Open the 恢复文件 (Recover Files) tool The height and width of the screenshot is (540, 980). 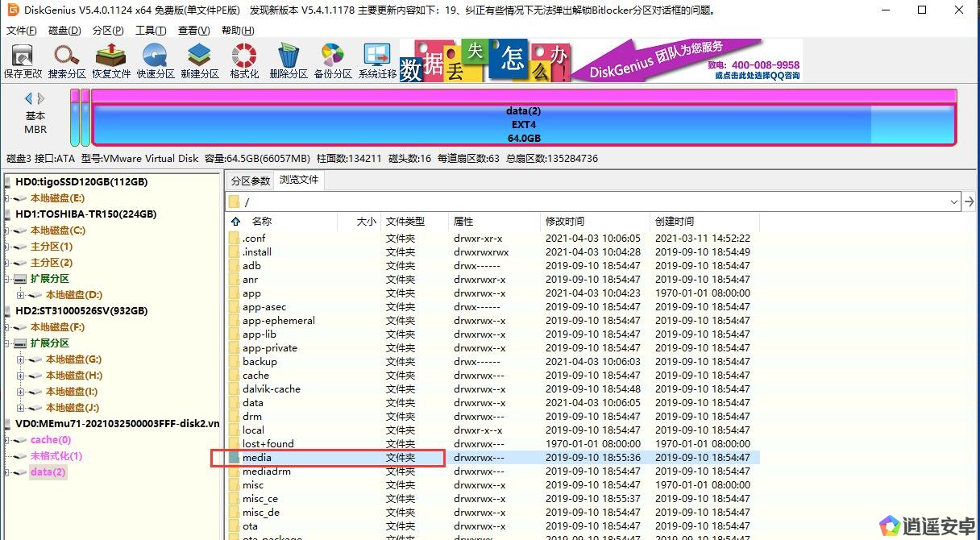[x=110, y=61]
